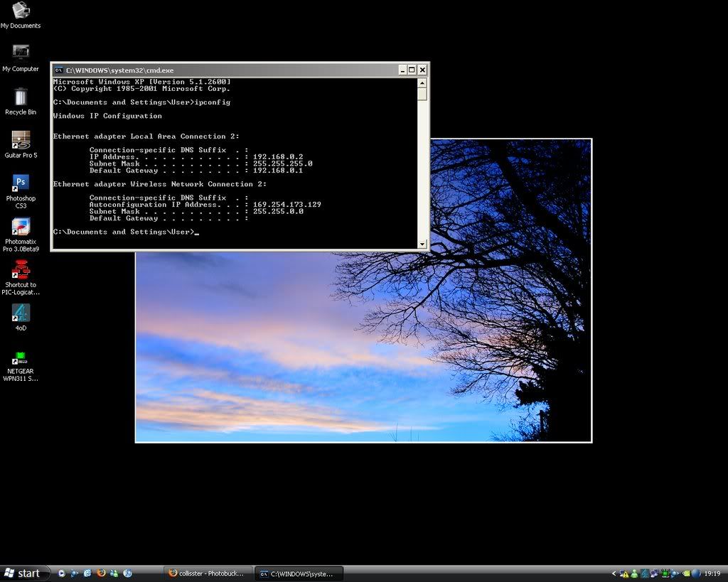Maximize the cmd.exe window
The image size is (728, 582).
point(412,70)
